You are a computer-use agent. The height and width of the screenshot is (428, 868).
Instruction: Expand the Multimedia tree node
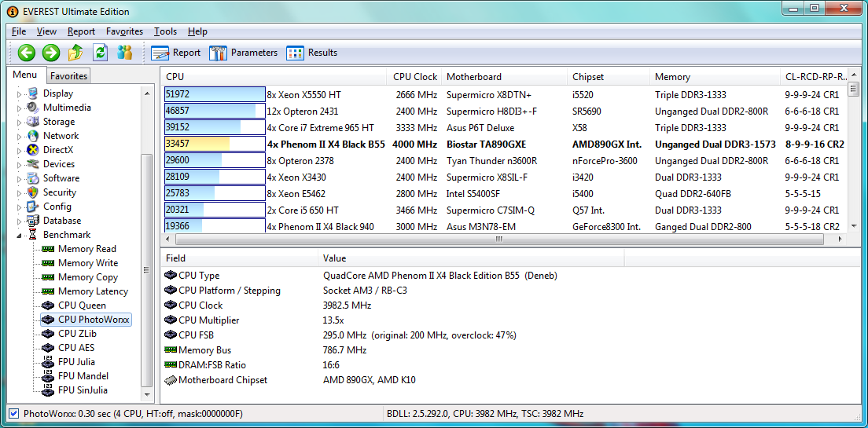pyautogui.click(x=20, y=108)
